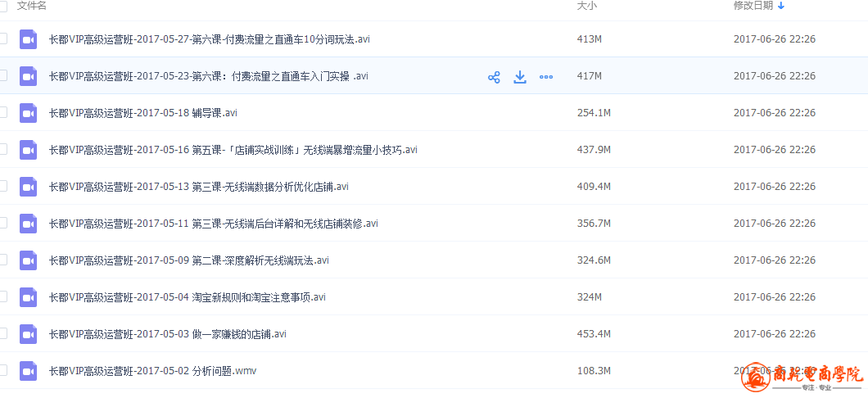Viewport: 868px width, 398px height.
Task: Click size value 453.4M
Action: click(x=594, y=334)
